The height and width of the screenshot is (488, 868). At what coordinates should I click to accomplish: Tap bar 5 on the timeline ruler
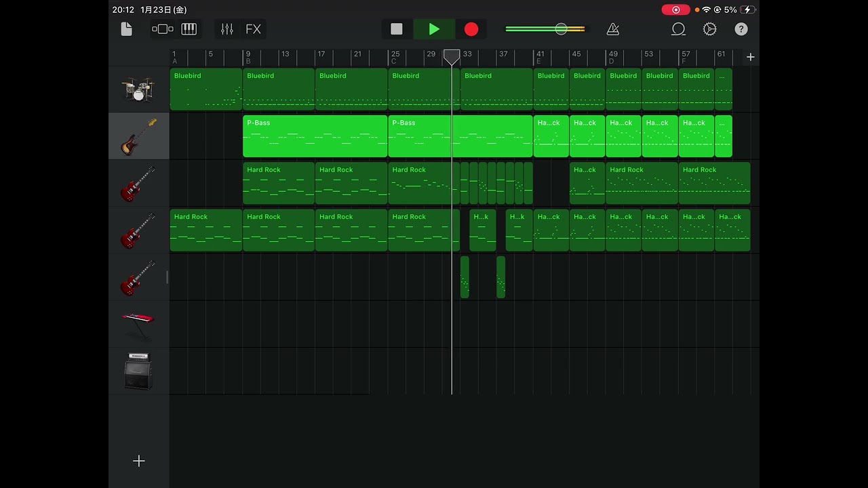(210, 54)
